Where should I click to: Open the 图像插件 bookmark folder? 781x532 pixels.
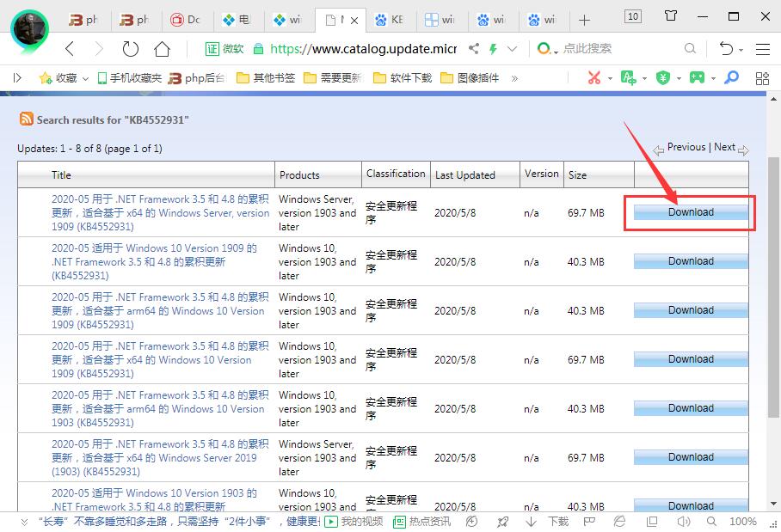coord(470,78)
